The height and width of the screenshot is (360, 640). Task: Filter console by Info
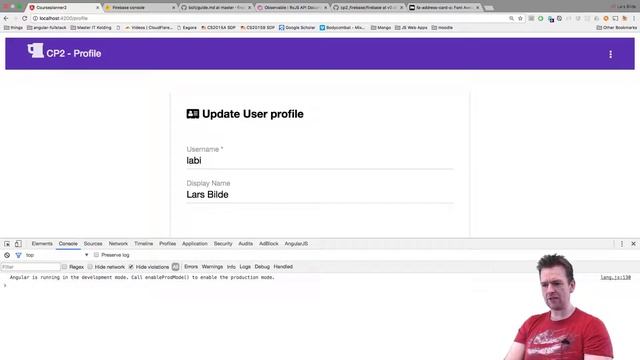click(231, 267)
